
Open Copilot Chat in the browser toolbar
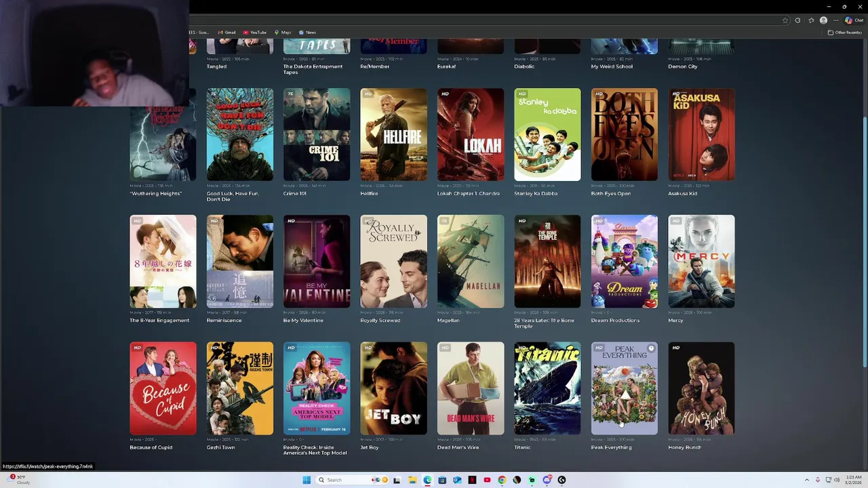854,20
